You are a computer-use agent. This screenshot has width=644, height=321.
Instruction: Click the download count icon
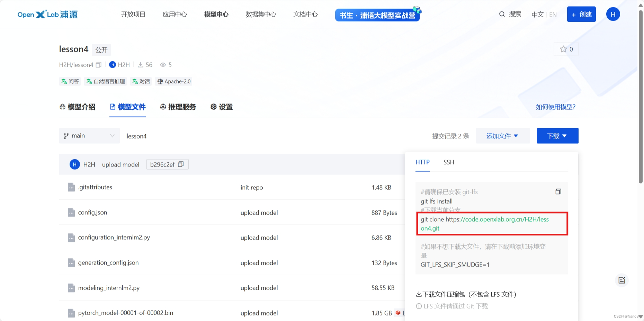pos(141,65)
